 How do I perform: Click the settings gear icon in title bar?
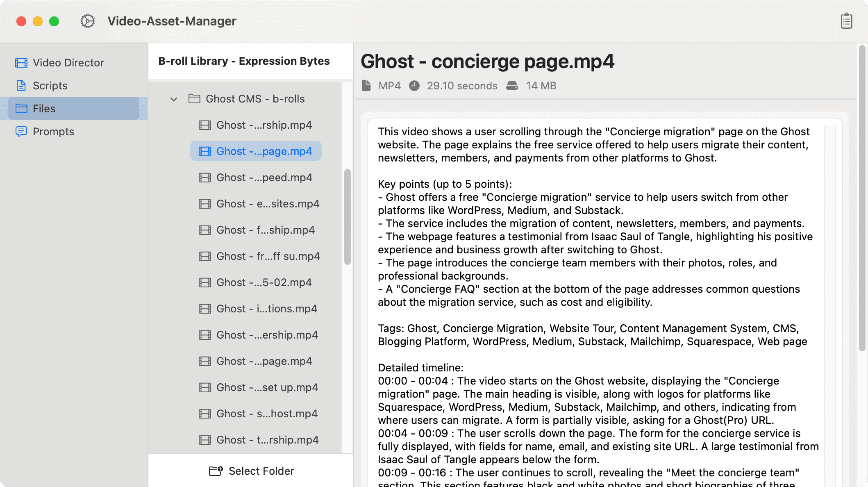[x=87, y=21]
